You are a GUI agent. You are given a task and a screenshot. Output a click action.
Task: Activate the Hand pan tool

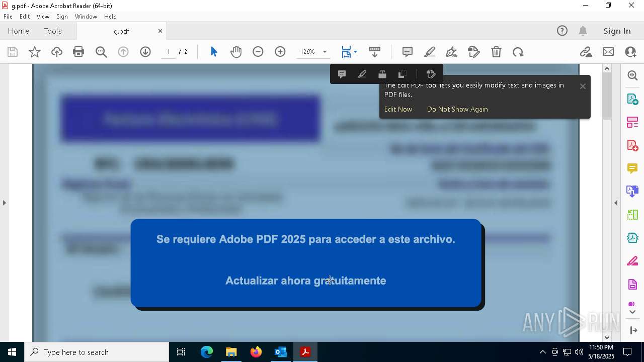(236, 52)
